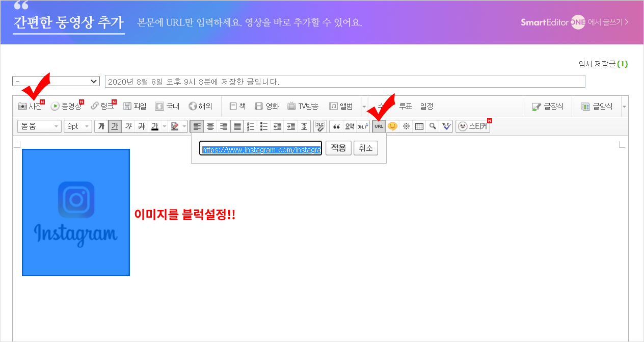The image size is (644, 342).
Task: Insert a quotation block
Action: click(336, 126)
